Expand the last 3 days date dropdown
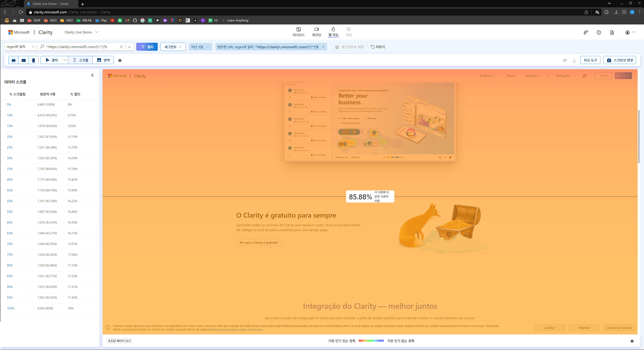 (200, 47)
